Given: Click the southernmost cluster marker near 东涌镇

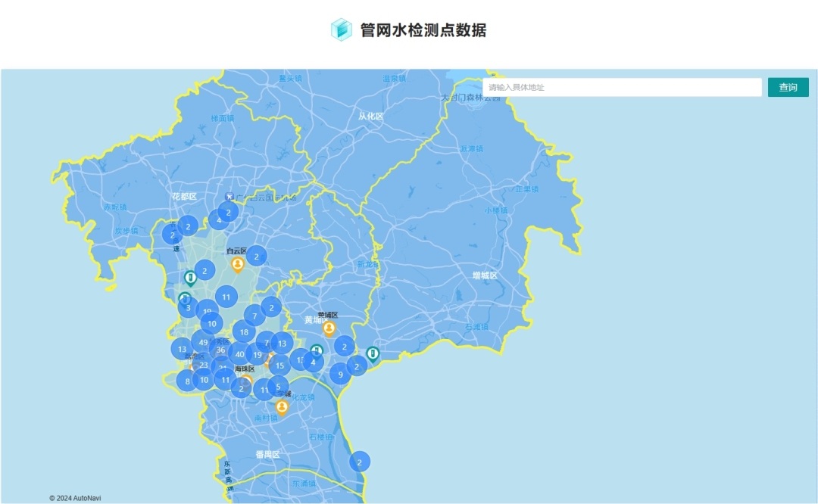Looking at the screenshot, I should [x=360, y=462].
